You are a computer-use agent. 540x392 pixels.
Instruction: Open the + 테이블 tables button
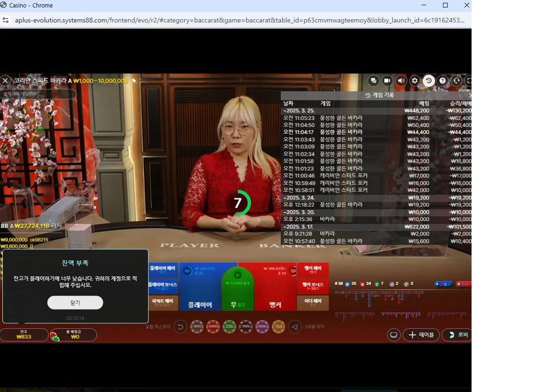pos(421,335)
